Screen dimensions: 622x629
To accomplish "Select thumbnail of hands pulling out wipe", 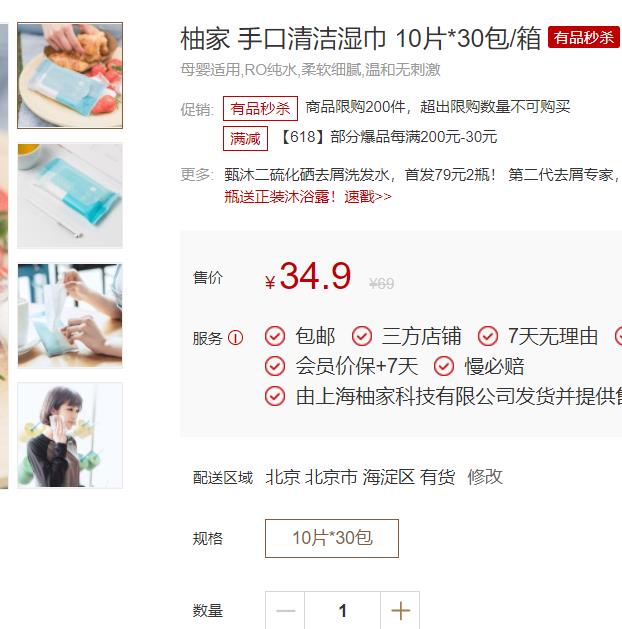I will (70, 316).
